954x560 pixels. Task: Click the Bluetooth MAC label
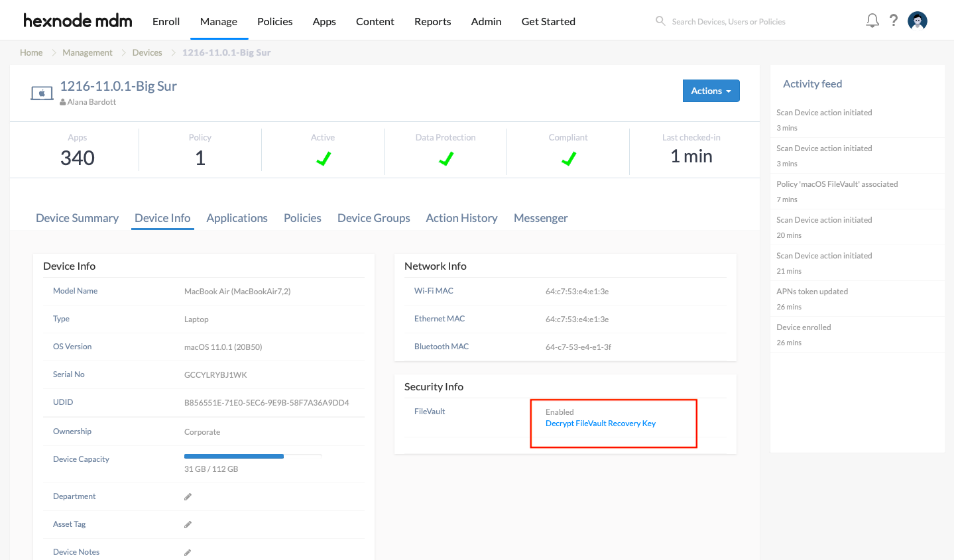442,347
